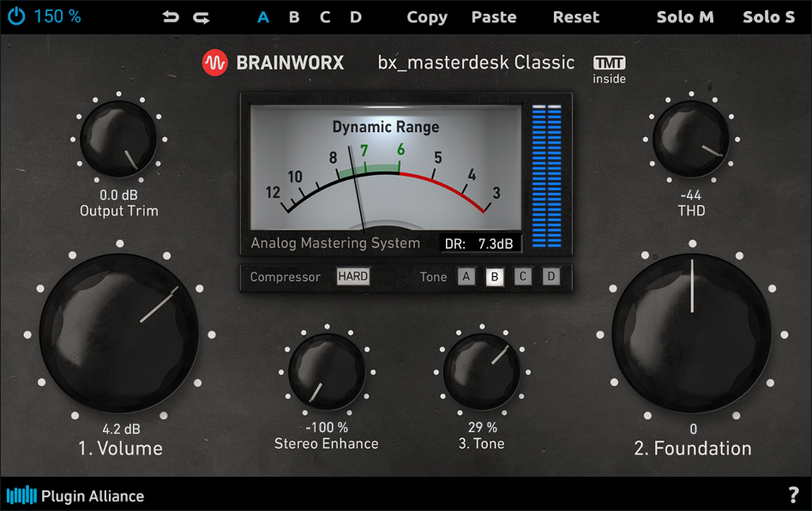Image resolution: width=812 pixels, height=511 pixels.
Task: Click the Output Trim knob
Action: 118,139
